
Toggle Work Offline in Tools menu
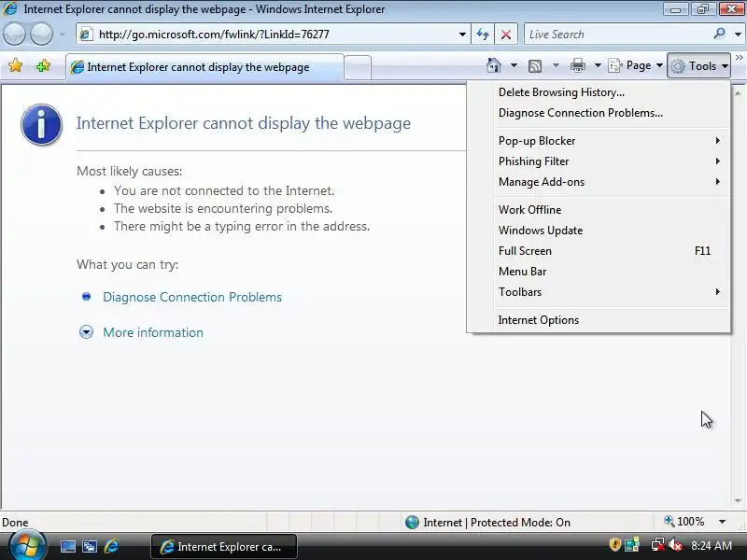(x=599, y=210)
